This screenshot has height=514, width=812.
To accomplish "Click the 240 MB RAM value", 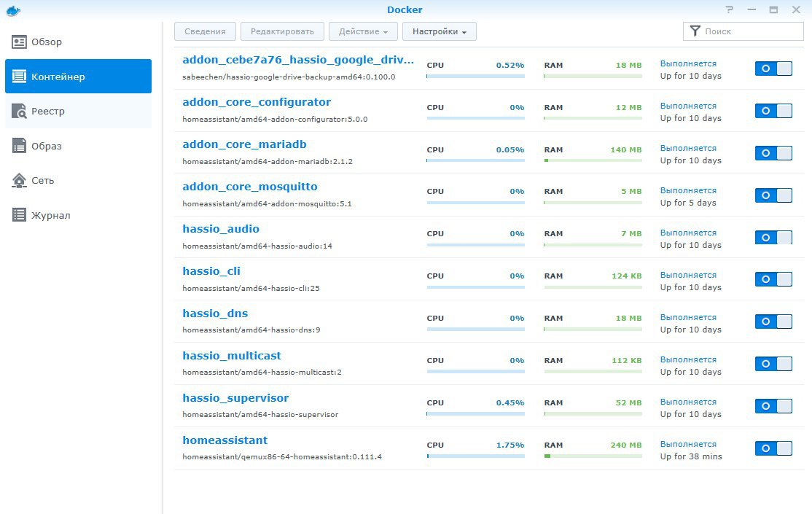I will point(626,445).
